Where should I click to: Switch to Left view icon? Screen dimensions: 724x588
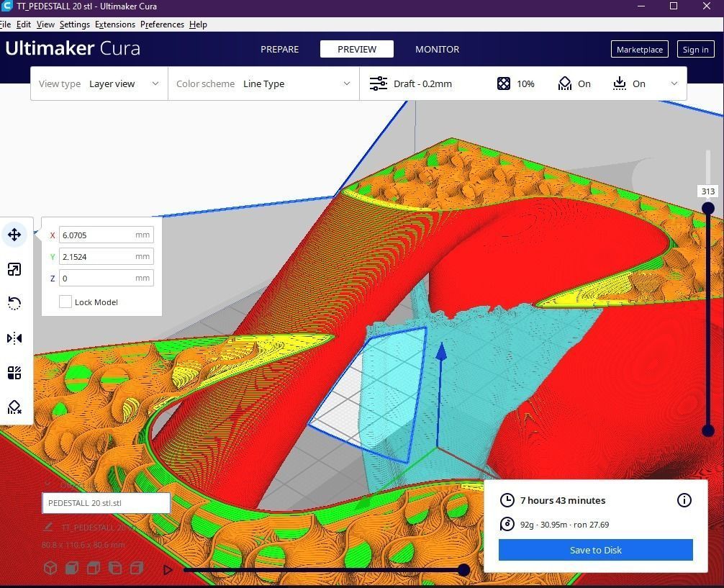115,568
